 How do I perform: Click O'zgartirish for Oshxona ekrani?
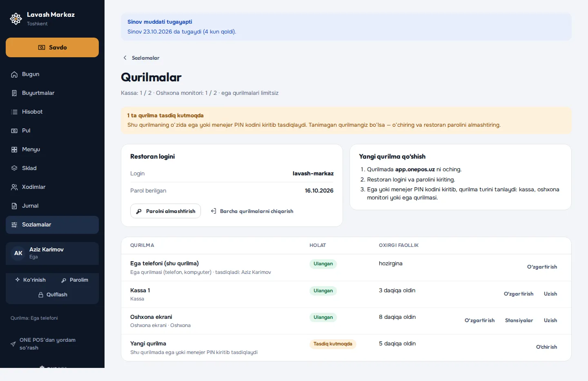click(x=479, y=320)
